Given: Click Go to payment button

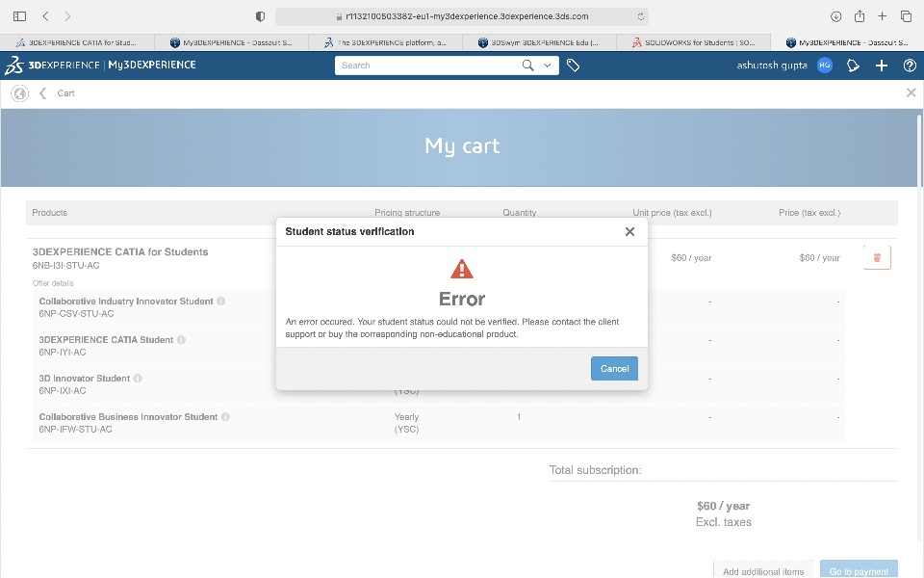Looking at the screenshot, I should tap(859, 571).
